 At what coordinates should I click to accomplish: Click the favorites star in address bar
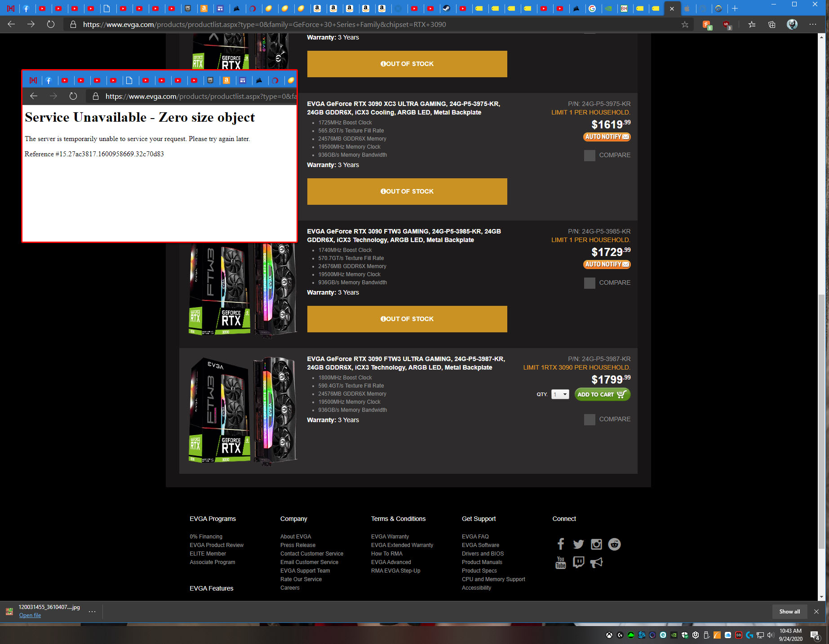coord(685,25)
